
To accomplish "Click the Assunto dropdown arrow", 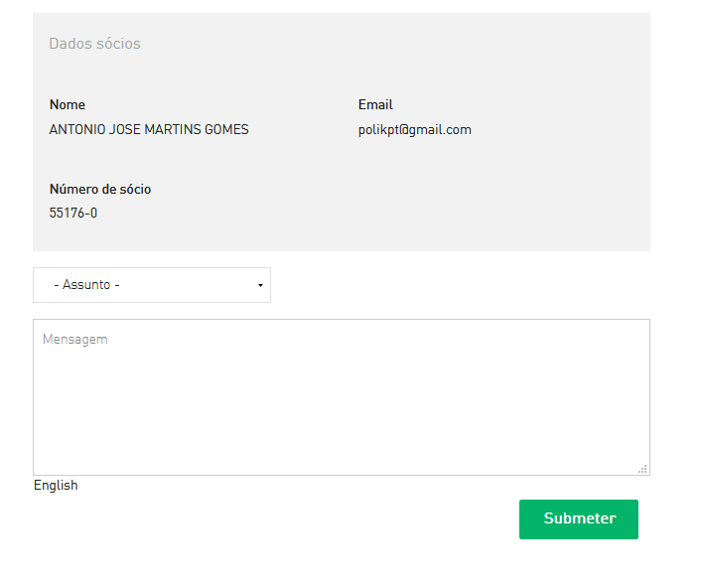I will pos(260,286).
